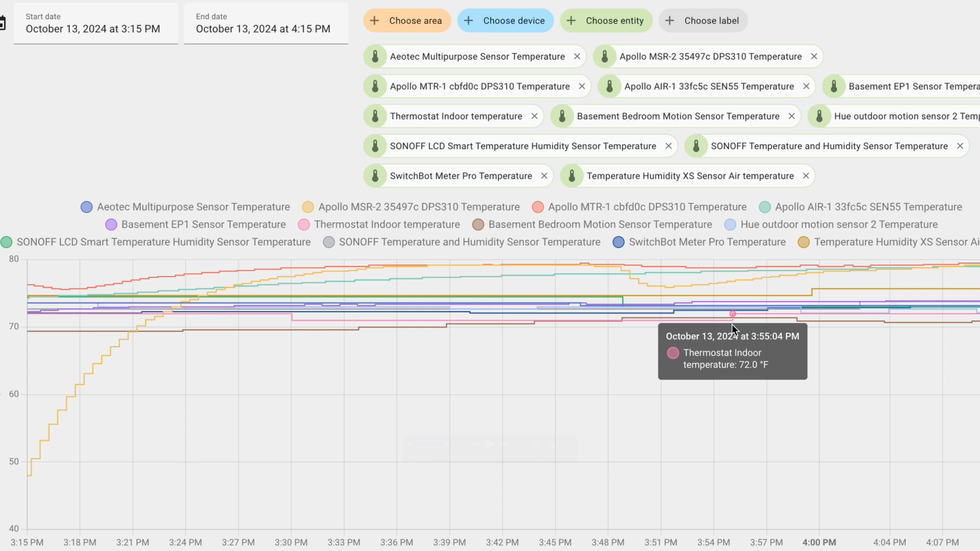Screen dimensions: 980x551
Task: Toggle Aeotec Multipurpose Sensor series in legend
Action: pos(186,207)
